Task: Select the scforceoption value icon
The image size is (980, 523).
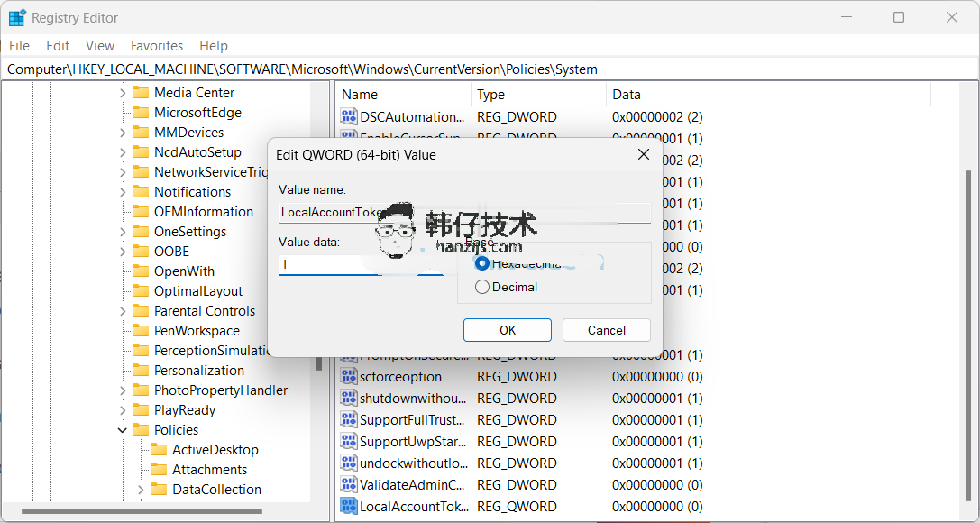Action: pyautogui.click(x=348, y=377)
